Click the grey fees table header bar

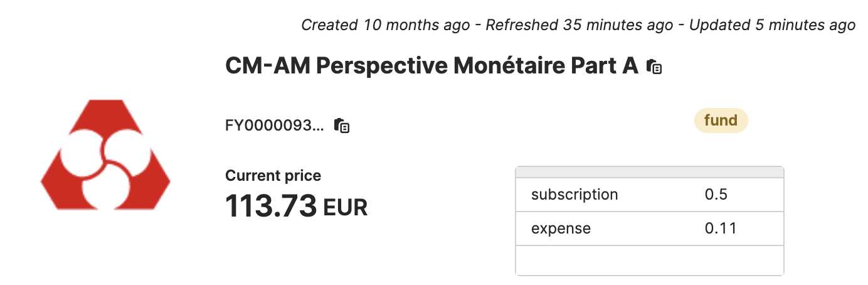[650, 172]
